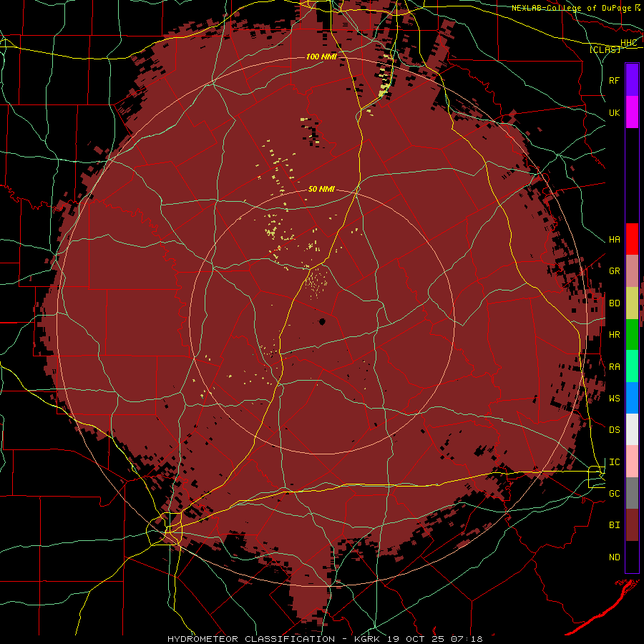The image size is (644, 644).
Task: Click the UK magenta legend swatch
Action: (x=632, y=112)
